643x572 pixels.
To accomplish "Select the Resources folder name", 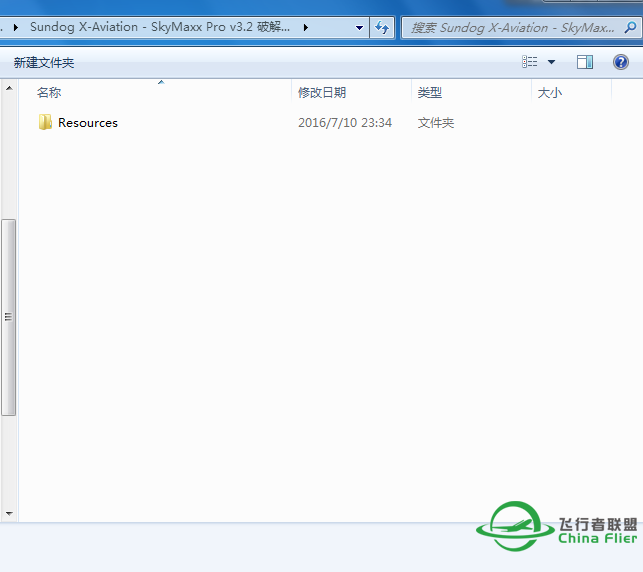I will [88, 123].
